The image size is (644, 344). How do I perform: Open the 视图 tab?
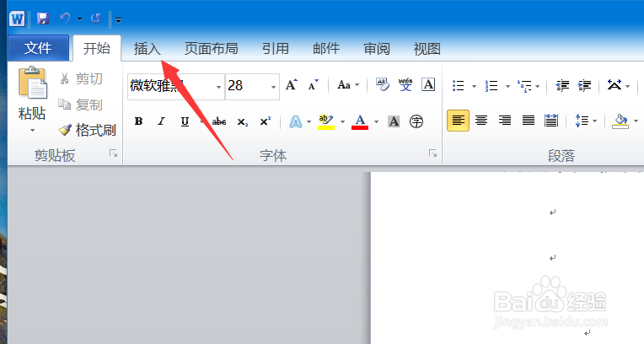[427, 49]
